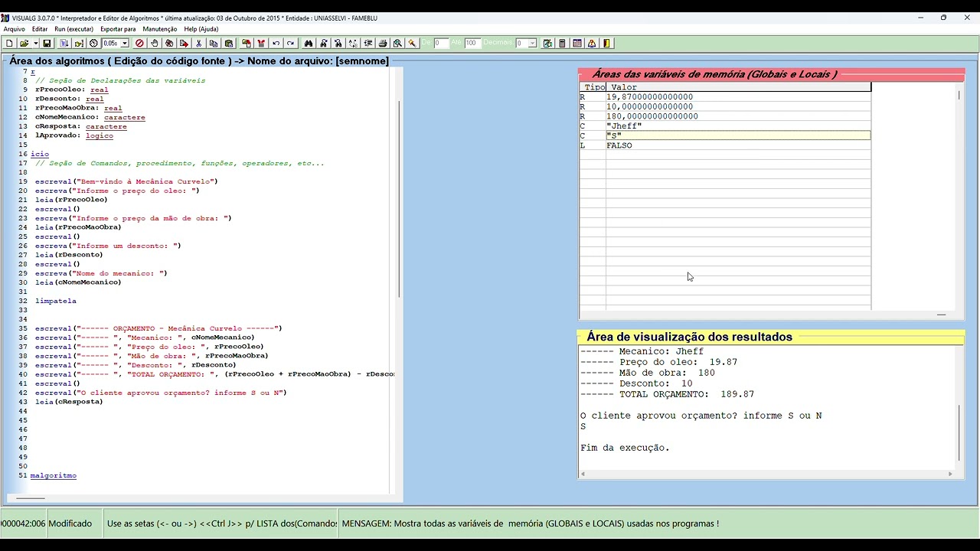Click the results area horizontal scrollbar

pos(766,474)
